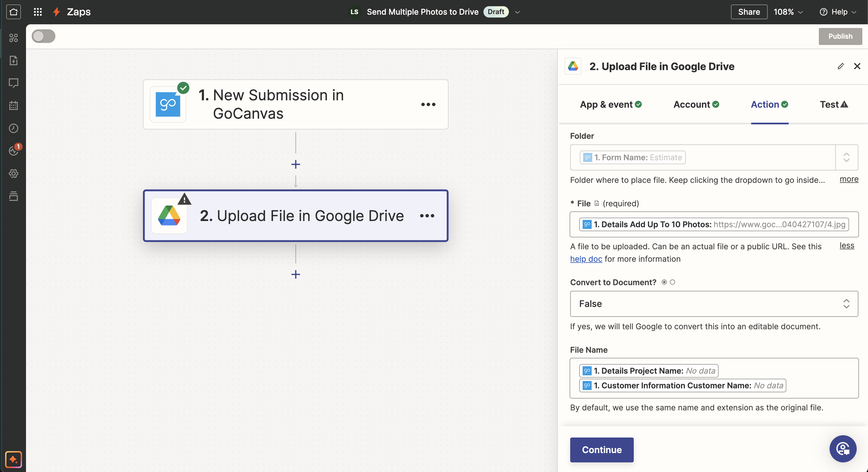Select the Details Project Name pill
868x472 pixels.
tap(649, 371)
